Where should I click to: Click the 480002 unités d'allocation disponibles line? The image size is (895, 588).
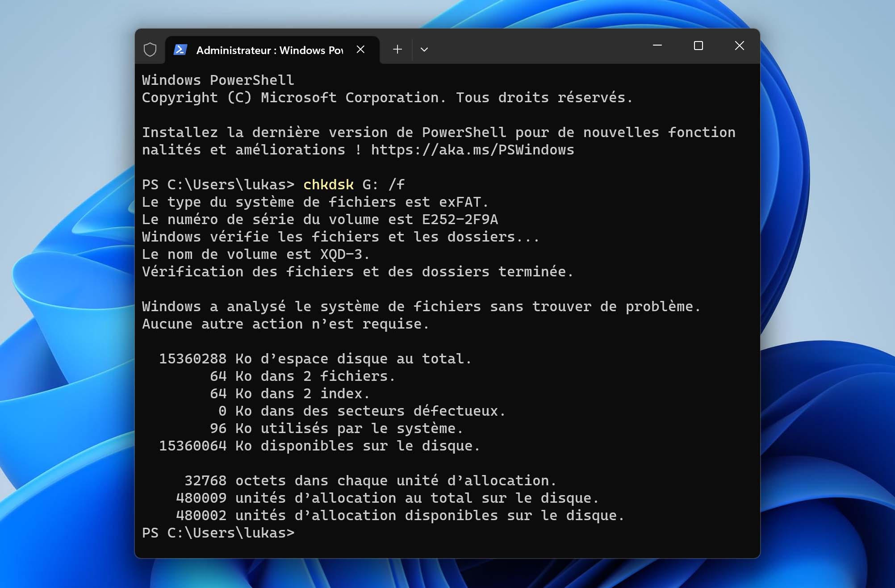pos(400,516)
